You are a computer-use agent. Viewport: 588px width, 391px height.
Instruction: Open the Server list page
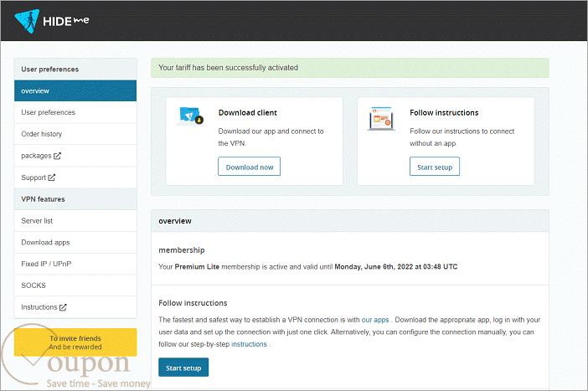coord(75,221)
